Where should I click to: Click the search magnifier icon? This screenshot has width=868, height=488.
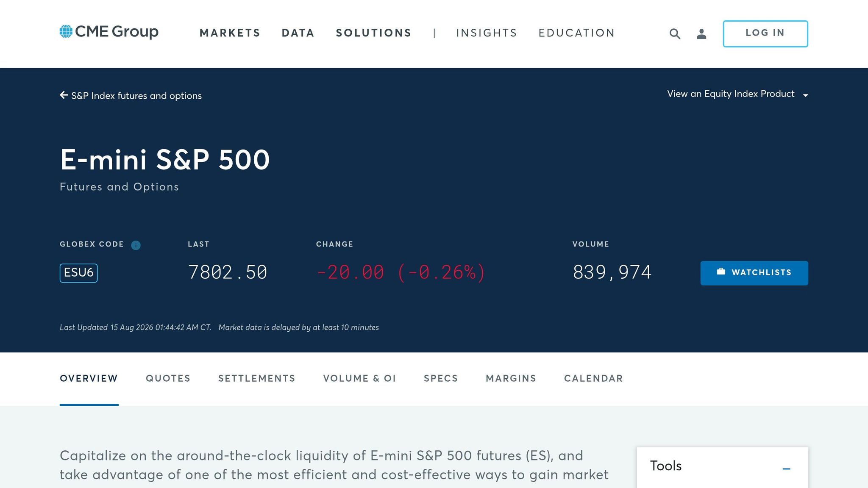coord(675,34)
